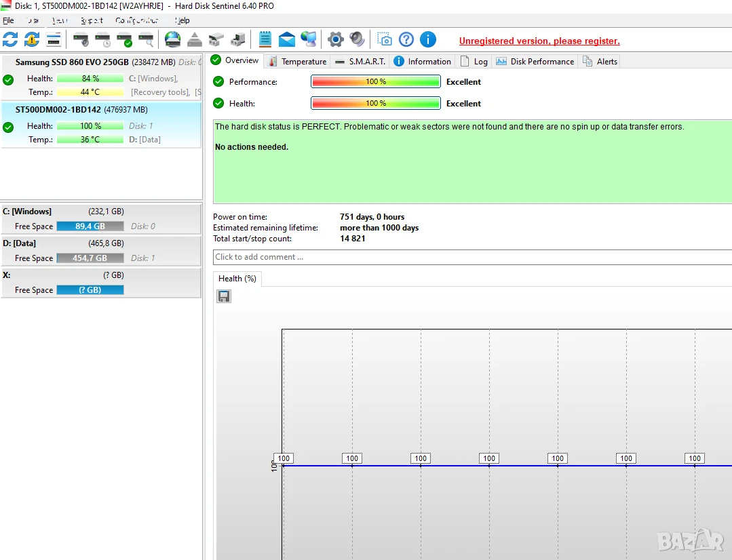Viewport: 732px width, 560px height.
Task: Open the scheduled disk test clock icon
Action: coord(102,40)
